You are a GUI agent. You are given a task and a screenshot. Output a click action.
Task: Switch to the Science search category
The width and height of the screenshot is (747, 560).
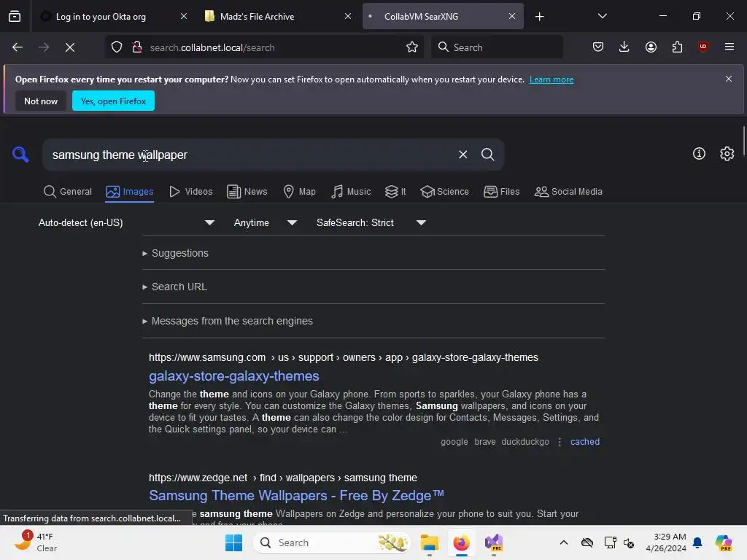[x=444, y=192]
